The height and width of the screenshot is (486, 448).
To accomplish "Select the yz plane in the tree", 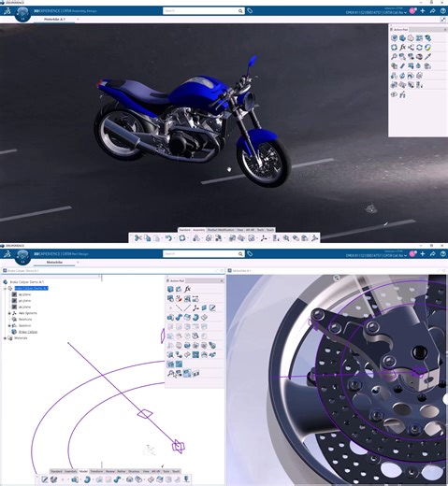I will [24, 301].
